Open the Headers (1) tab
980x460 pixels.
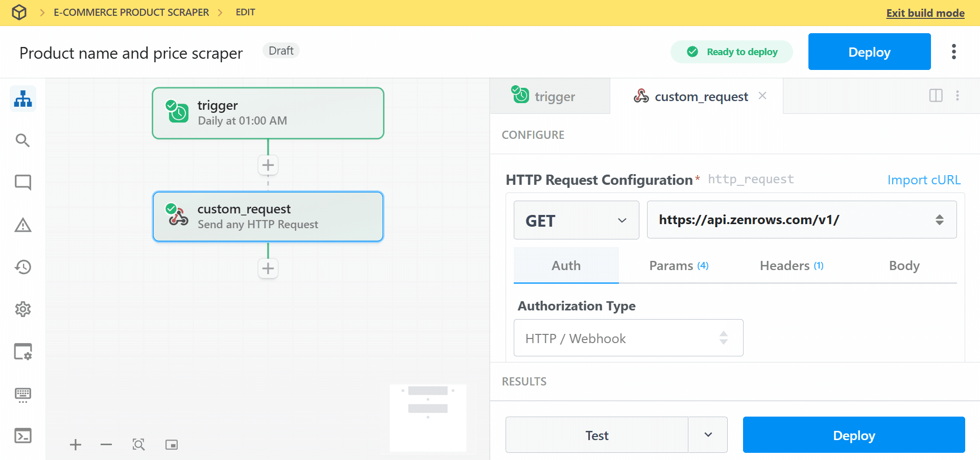coord(792,265)
